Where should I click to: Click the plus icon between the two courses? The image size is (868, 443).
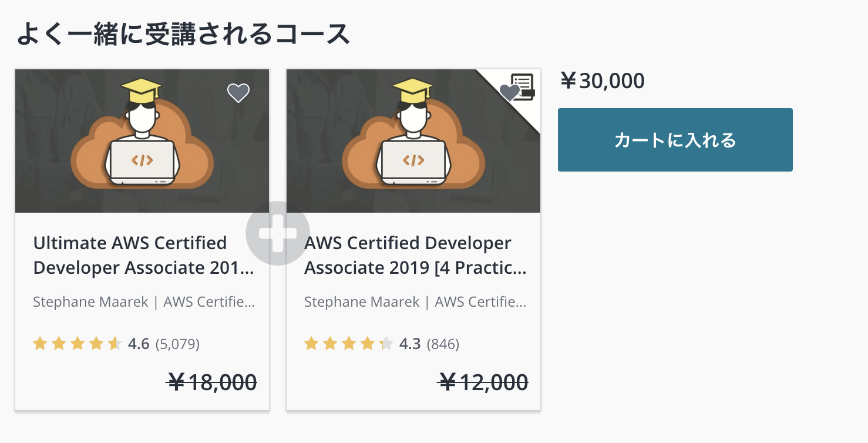coord(278,232)
